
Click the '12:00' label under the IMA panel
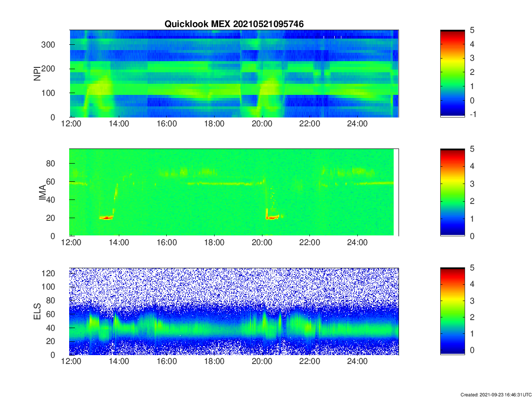[71, 243]
